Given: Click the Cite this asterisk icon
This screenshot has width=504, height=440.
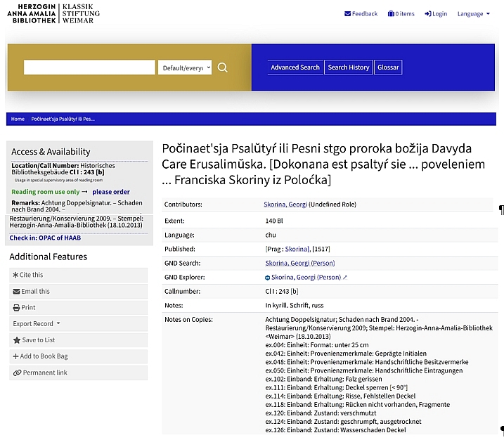Looking at the screenshot, I should pyautogui.click(x=16, y=275).
